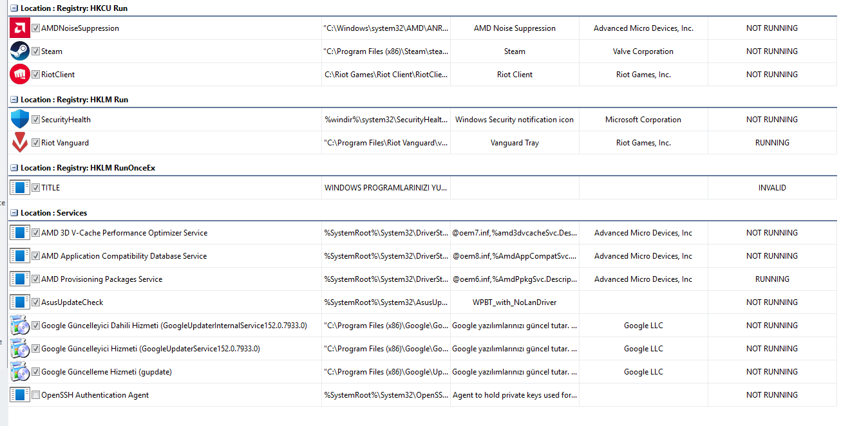Enable the OpenSSH Authentication Agent checkbox
This screenshot has height=426, width=868.
click(36, 395)
